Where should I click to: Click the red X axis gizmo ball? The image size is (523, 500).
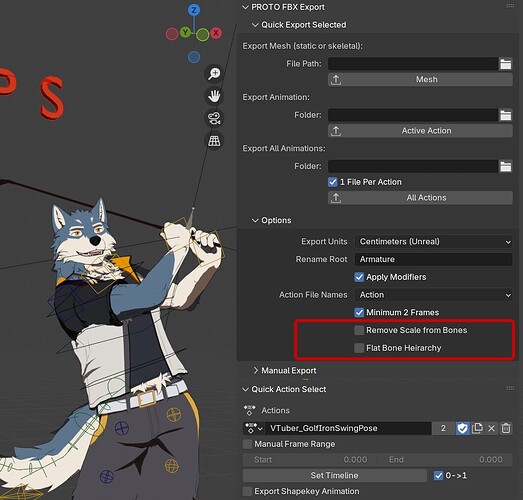coord(216,33)
